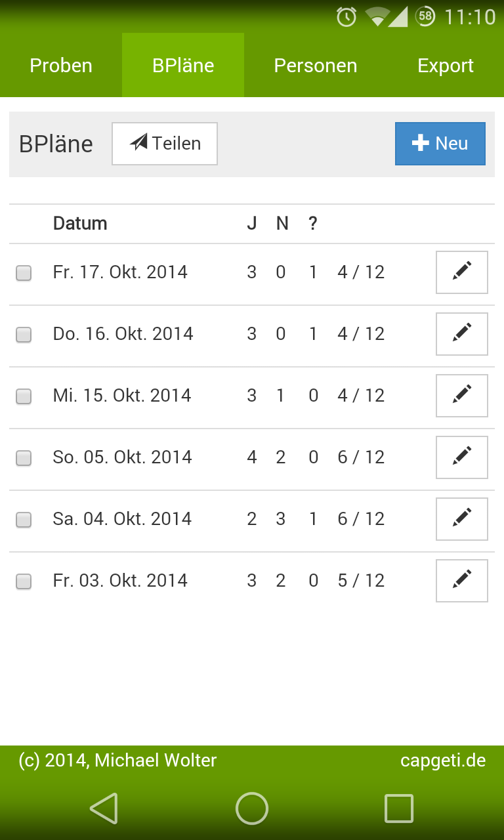This screenshot has height=840, width=504.
Task: Edit the Do. 16. Okt. 2014 entry
Action: tap(462, 334)
